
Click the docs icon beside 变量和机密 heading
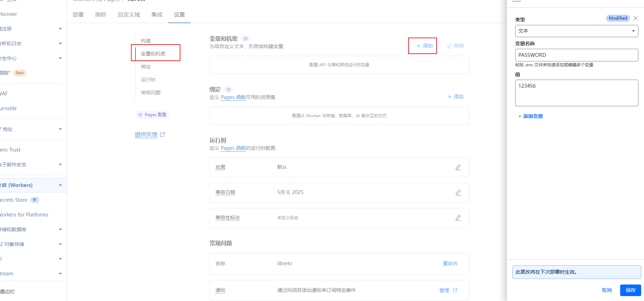245,39
